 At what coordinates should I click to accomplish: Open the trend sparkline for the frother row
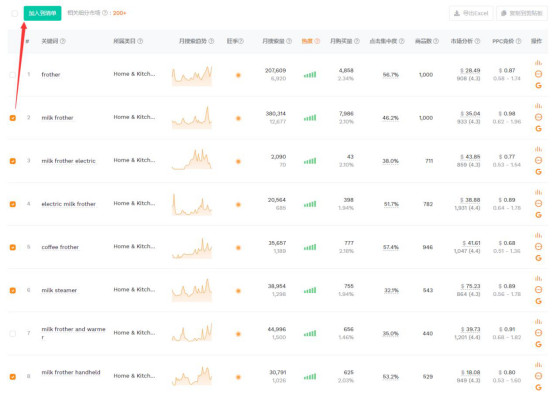click(192, 75)
